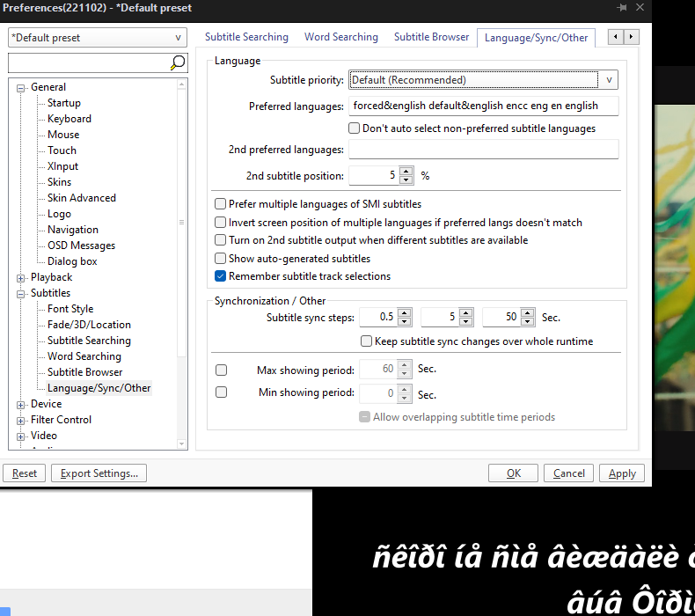This screenshot has width=695, height=616.
Task: Select Font Style in settings tree
Action: (x=70, y=309)
